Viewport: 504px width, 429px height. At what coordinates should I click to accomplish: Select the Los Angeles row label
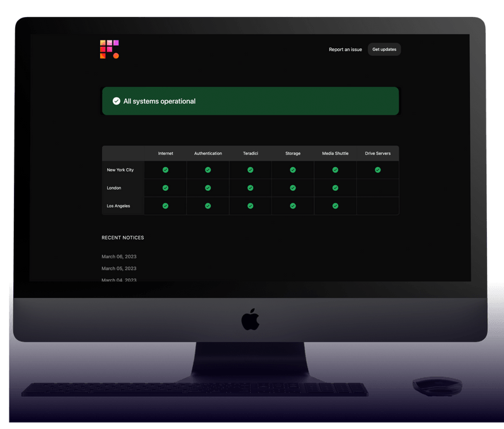click(x=118, y=206)
